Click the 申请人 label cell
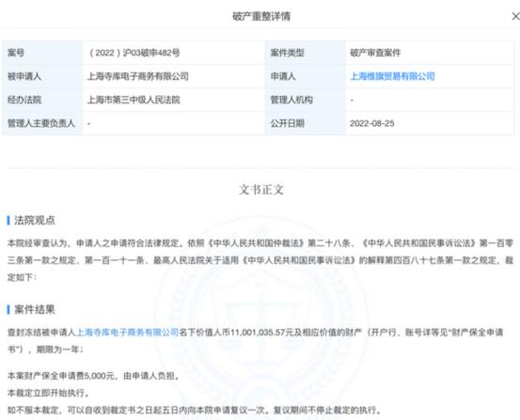The height and width of the screenshot is (420, 520). [306, 76]
